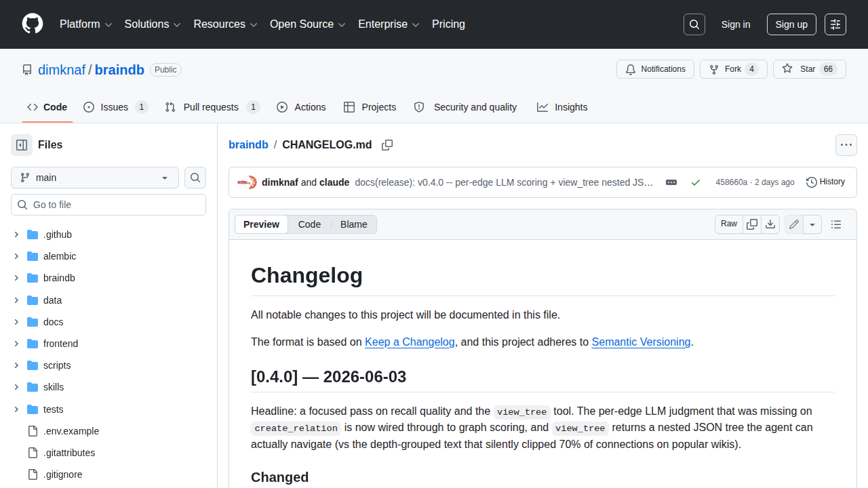Select the Preview file view
Image resolution: width=868 pixels, height=488 pixels.
pos(261,224)
